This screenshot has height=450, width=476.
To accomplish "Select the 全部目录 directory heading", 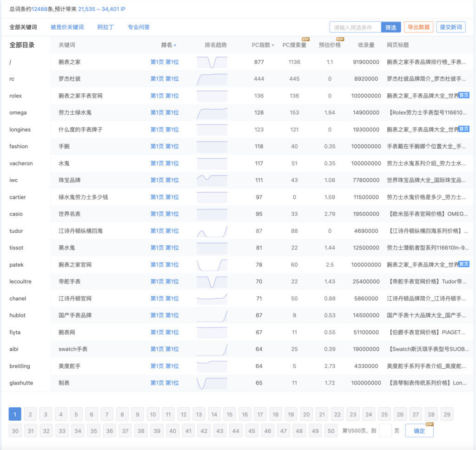I will point(22,45).
